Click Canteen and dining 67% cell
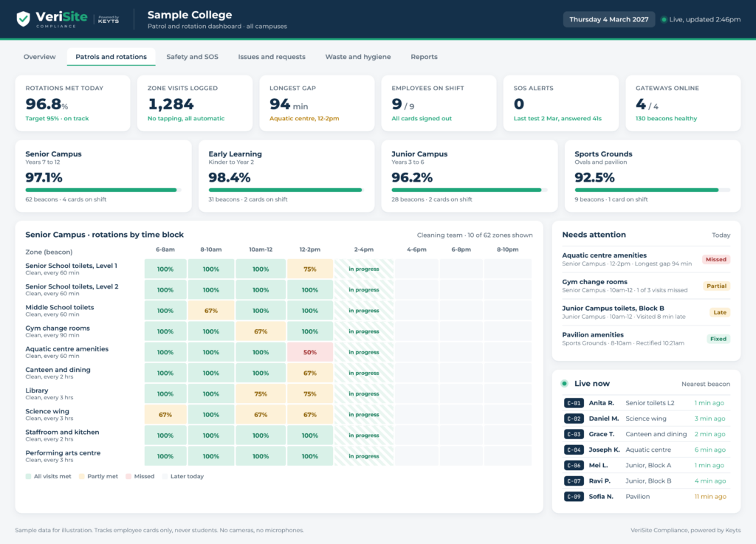 pos(310,373)
